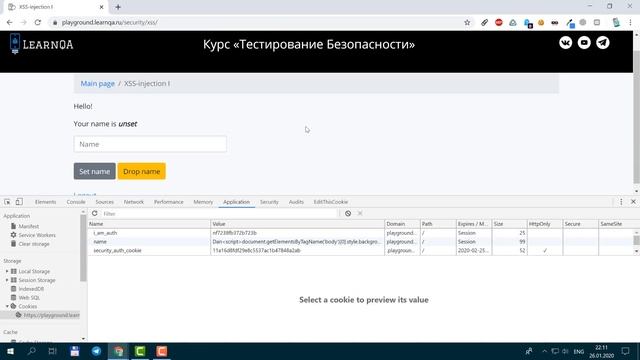The image size is (640, 360).
Task: Sort cookies by Size column header
Action: (x=509, y=224)
